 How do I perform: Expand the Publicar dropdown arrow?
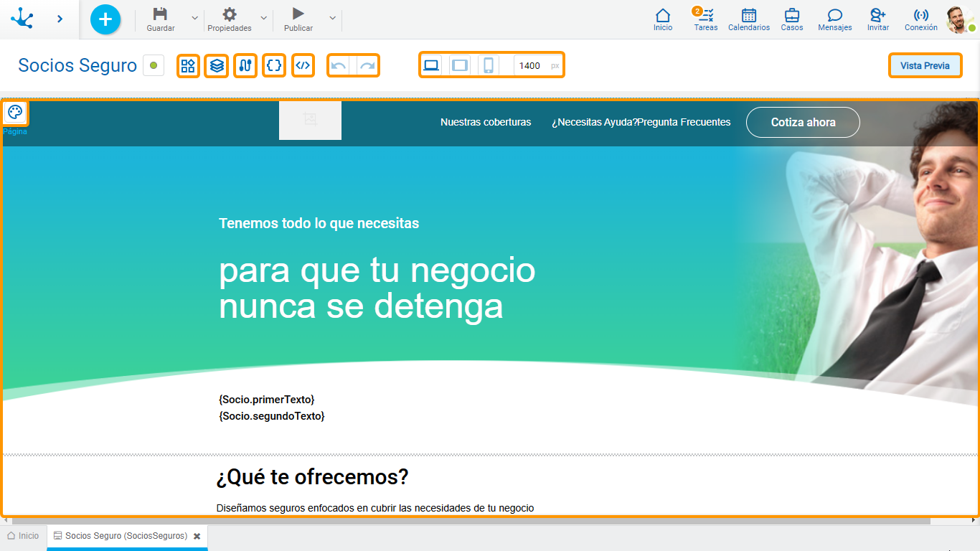point(332,18)
